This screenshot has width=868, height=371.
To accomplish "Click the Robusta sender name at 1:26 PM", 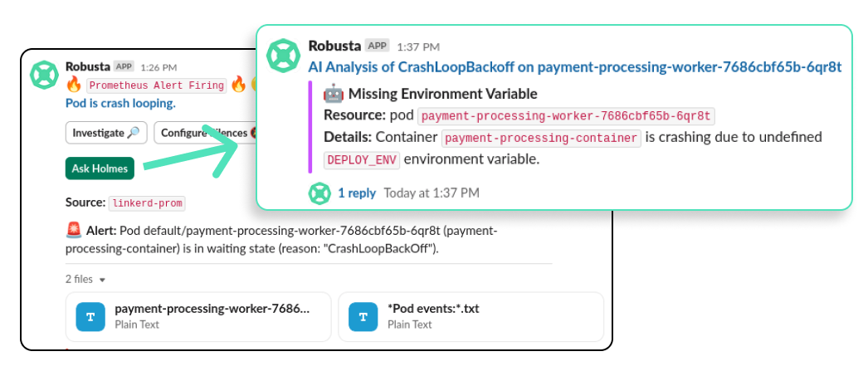I will click(x=87, y=66).
